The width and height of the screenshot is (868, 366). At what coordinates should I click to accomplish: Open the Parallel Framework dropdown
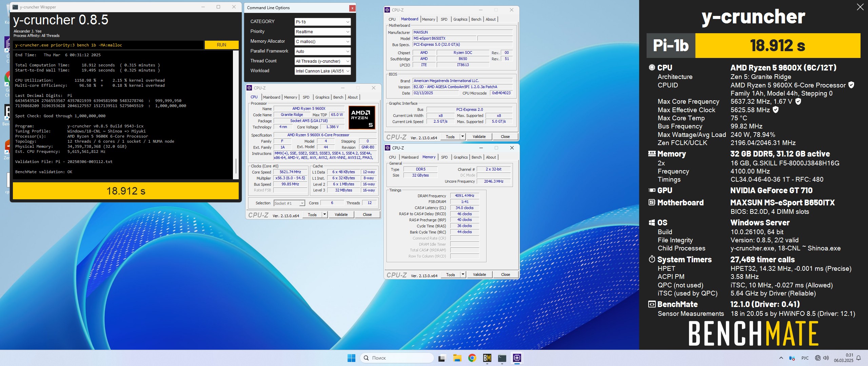click(x=322, y=51)
